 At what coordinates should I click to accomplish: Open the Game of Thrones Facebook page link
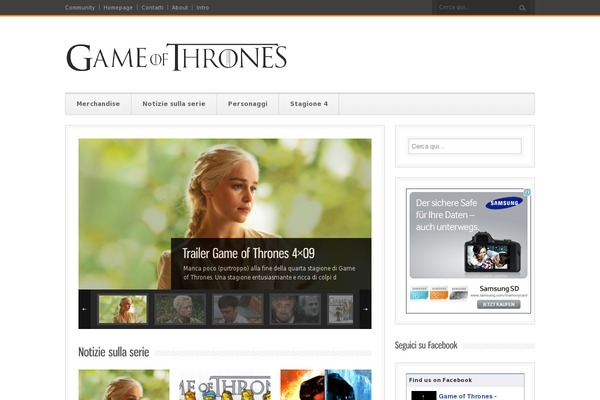click(467, 396)
